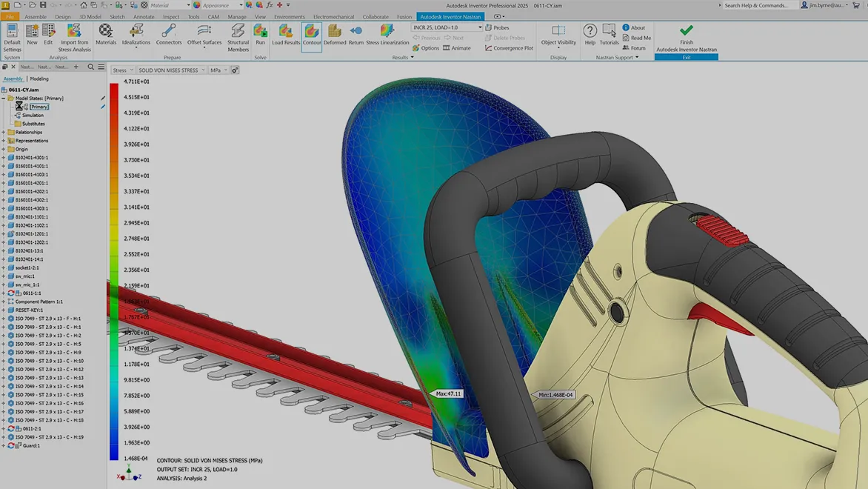Toggle the Deformed results view
Screen dimensions: 868x489
[x=334, y=34]
